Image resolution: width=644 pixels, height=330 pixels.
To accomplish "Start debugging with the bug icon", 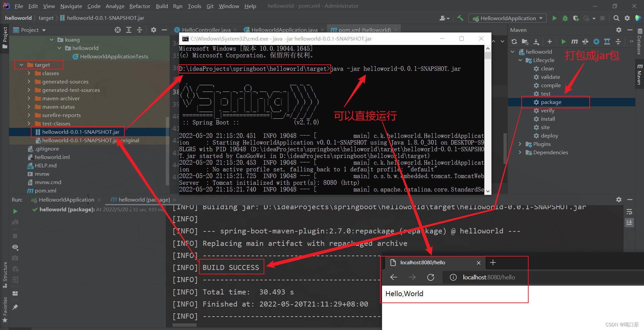I will coord(565,18).
